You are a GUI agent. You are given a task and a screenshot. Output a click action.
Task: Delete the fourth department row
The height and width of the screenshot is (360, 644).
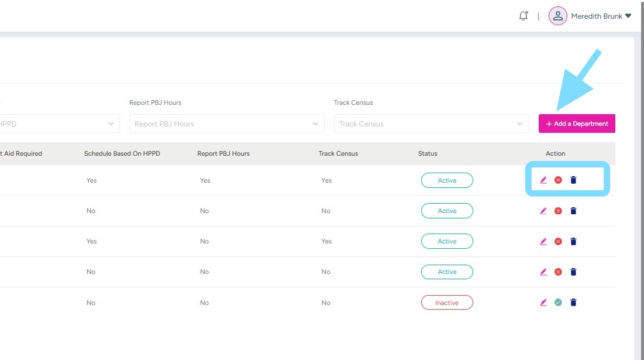[573, 272]
